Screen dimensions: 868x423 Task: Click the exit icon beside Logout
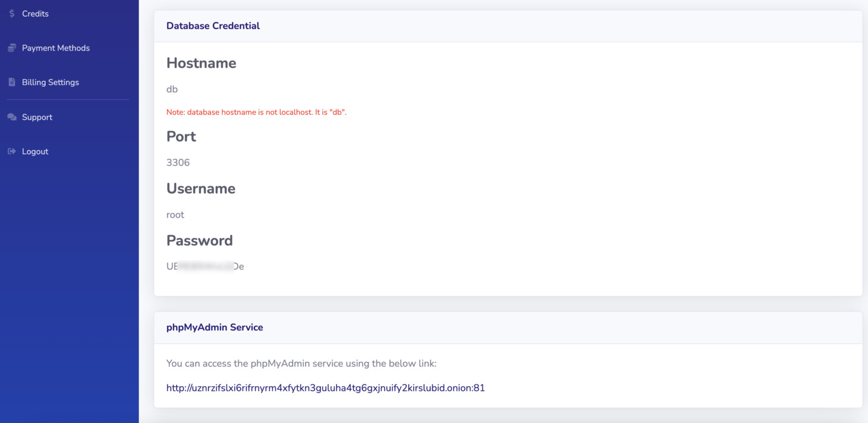pos(12,151)
